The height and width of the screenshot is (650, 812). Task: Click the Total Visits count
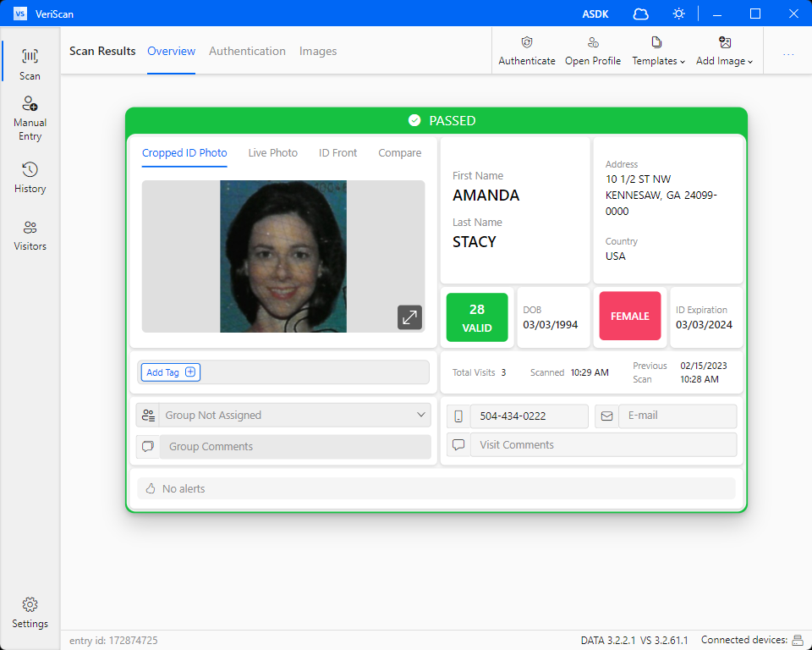click(503, 372)
